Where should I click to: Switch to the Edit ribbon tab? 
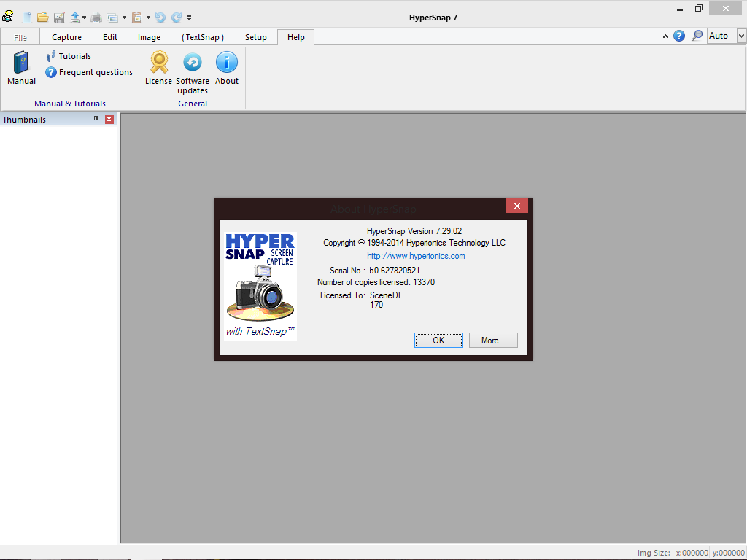point(110,37)
